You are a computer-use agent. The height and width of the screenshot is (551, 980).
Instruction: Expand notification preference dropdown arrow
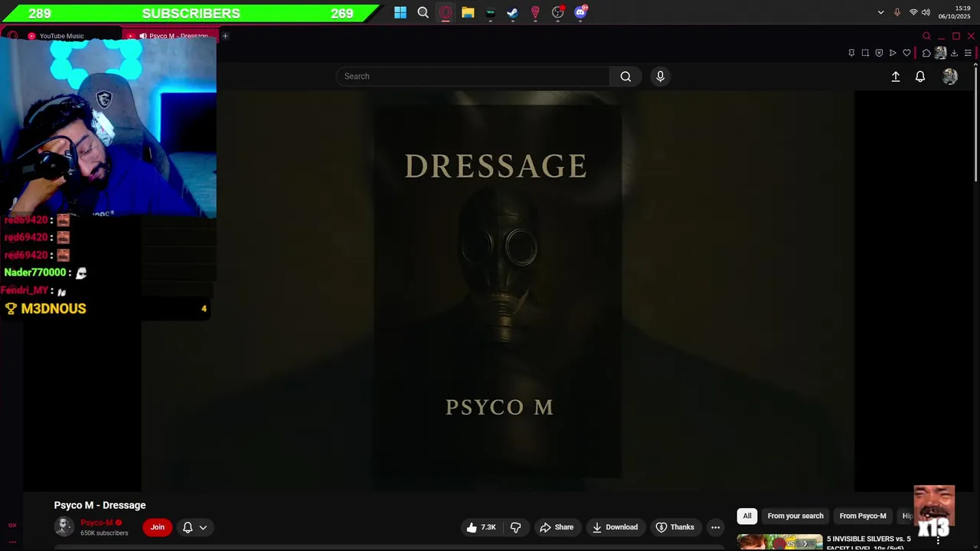[x=203, y=527]
